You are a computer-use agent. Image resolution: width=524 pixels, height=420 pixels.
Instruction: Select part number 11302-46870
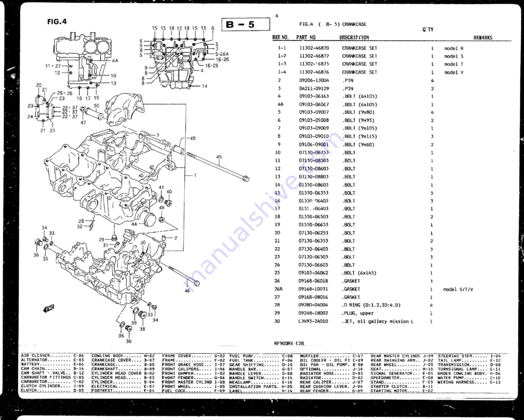[x=314, y=48]
